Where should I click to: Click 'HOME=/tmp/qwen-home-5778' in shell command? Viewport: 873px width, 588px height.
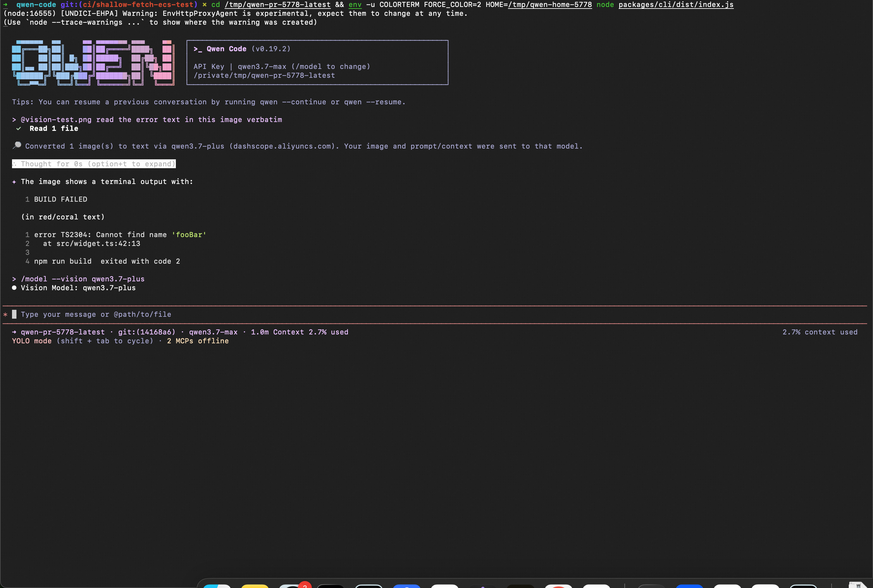tap(539, 4)
